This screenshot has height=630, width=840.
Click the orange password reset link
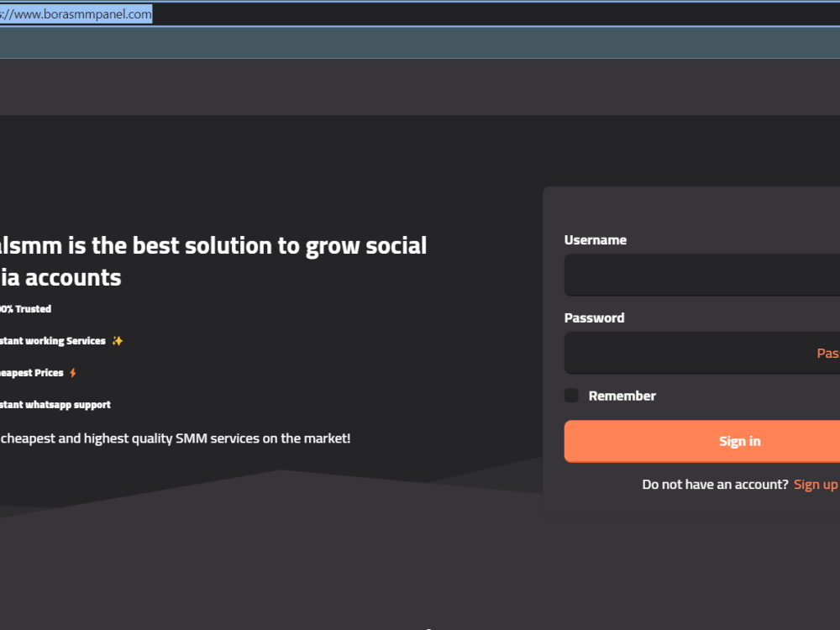pos(827,353)
